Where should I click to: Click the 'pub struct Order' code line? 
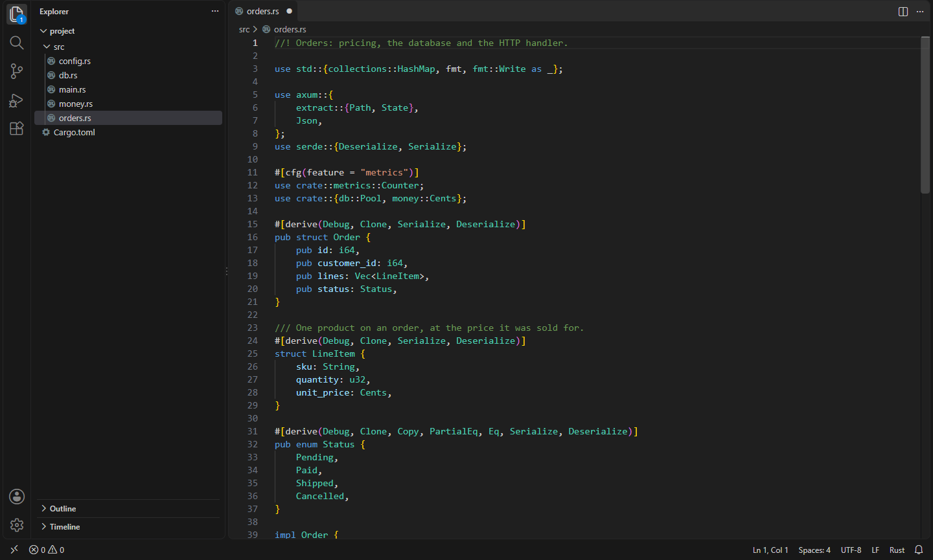point(323,237)
